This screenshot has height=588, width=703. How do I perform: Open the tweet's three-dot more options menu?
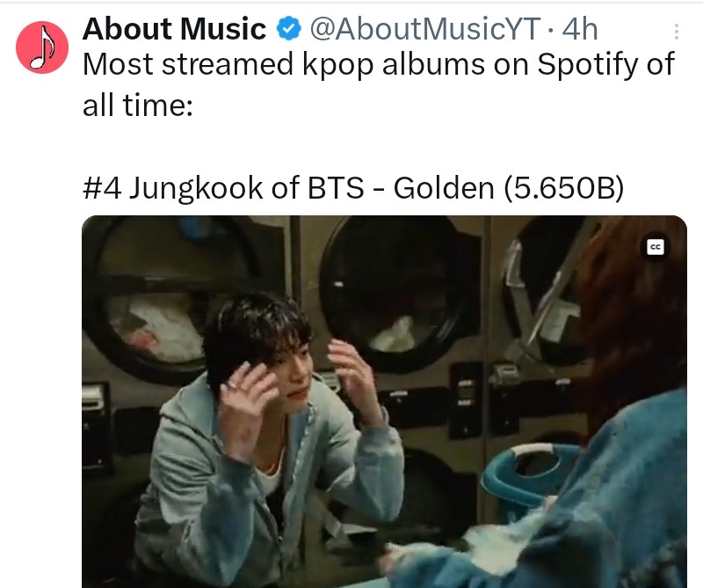(x=676, y=32)
